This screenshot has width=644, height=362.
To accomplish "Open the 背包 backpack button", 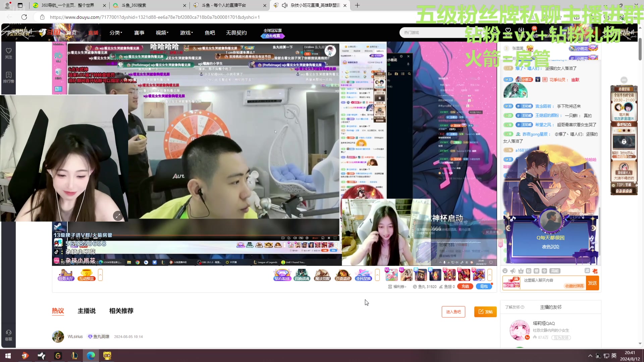I will click(484, 286).
